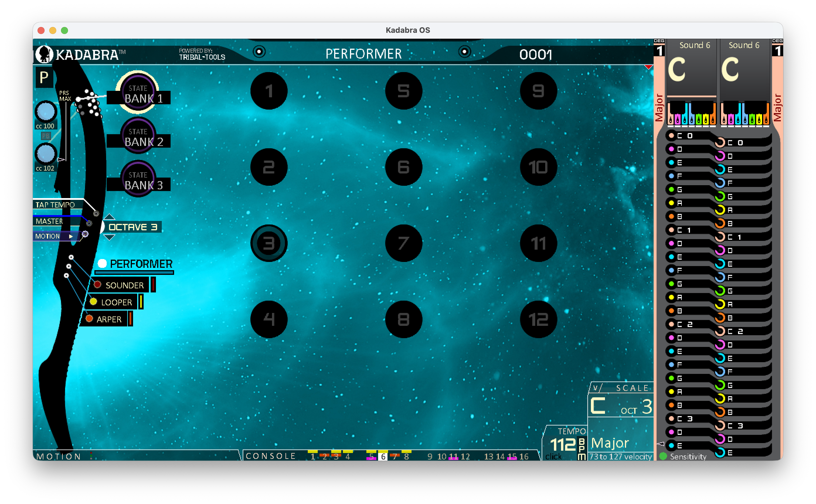The width and height of the screenshot is (816, 504).
Task: Click the filled pink dot beside C 1
Action: [x=671, y=230]
